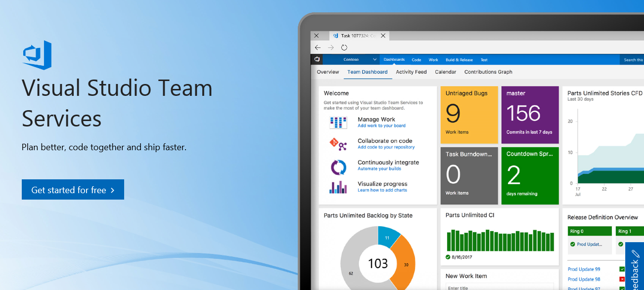Click the Collaborate on code icon
This screenshot has height=290, width=644.
339,144
